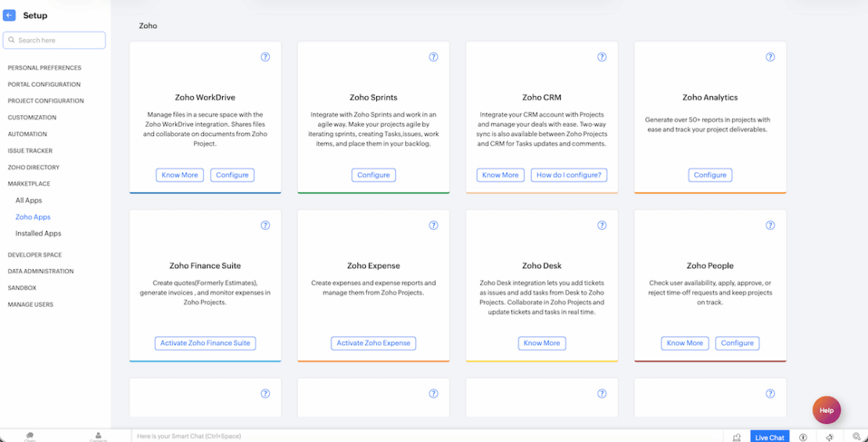The height and width of the screenshot is (442, 868).
Task: Click the Zoho WorkDrive title
Action: [x=206, y=98]
